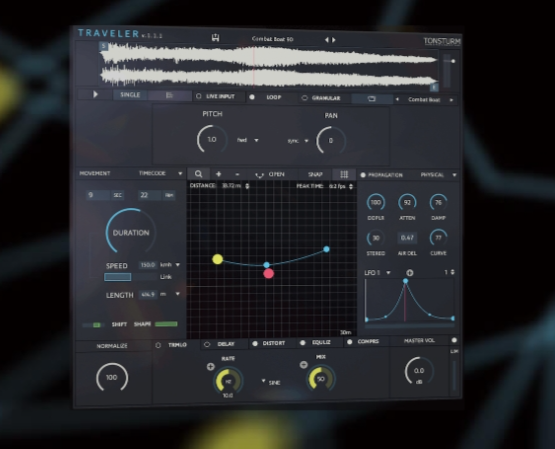Click the save preset floppy icon

click(215, 38)
